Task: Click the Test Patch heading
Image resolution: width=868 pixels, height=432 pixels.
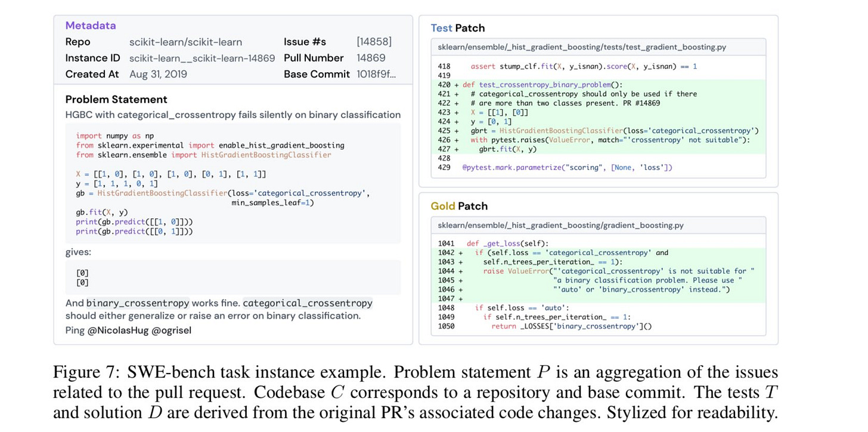Action: pos(457,28)
